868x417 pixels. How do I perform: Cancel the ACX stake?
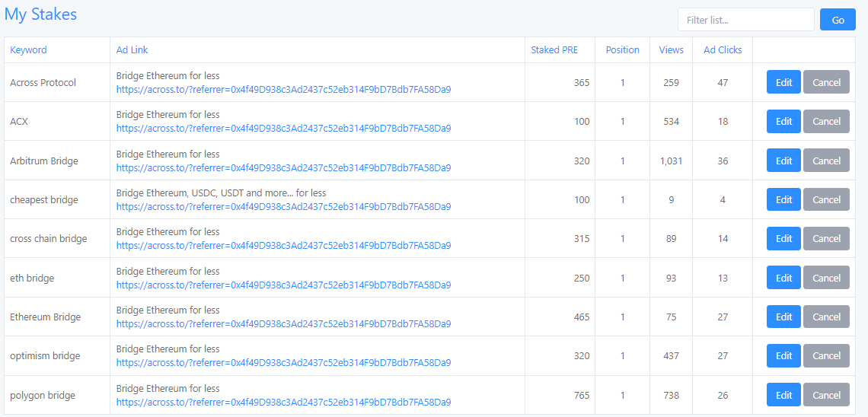(x=826, y=122)
